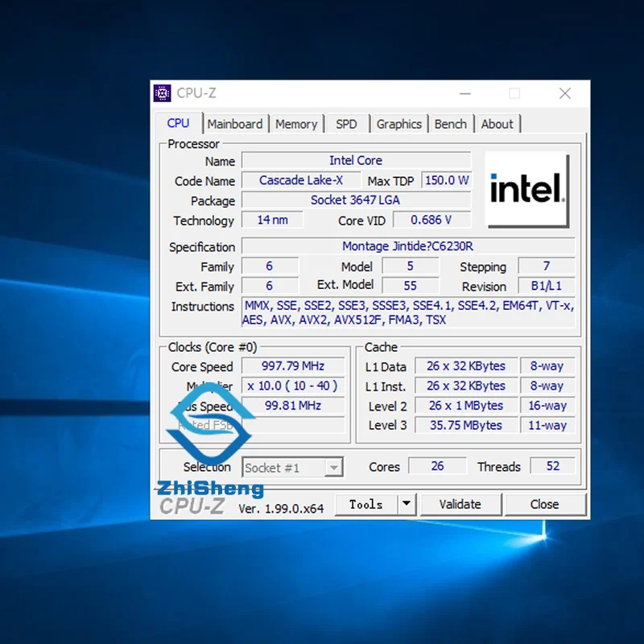Click the Close button at bottom
644x644 pixels.
tap(545, 505)
